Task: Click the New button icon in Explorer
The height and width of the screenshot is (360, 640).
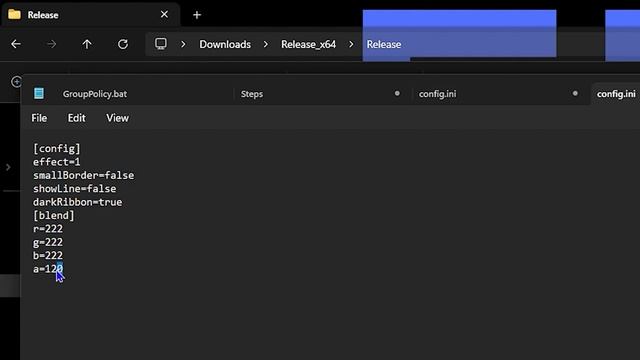Action: point(16,82)
